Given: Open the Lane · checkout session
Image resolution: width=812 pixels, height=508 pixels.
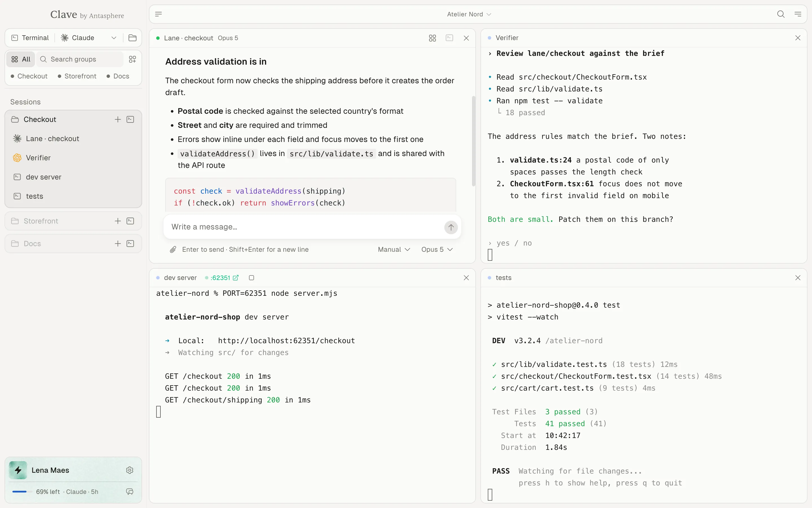Looking at the screenshot, I should point(74,138).
